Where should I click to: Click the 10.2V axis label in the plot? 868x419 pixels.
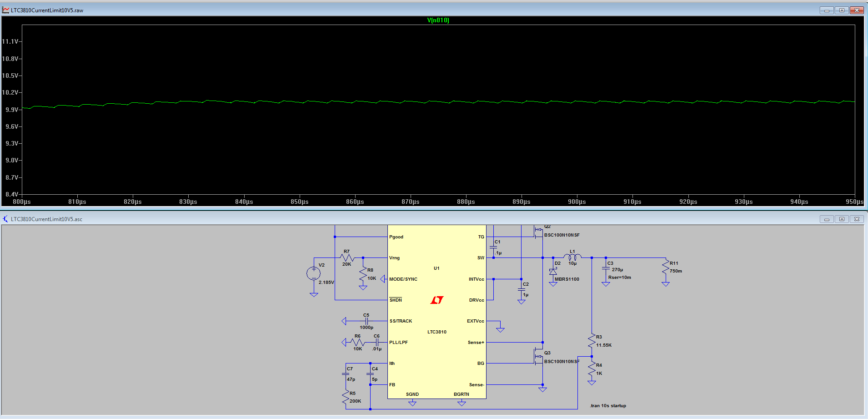tap(10, 92)
